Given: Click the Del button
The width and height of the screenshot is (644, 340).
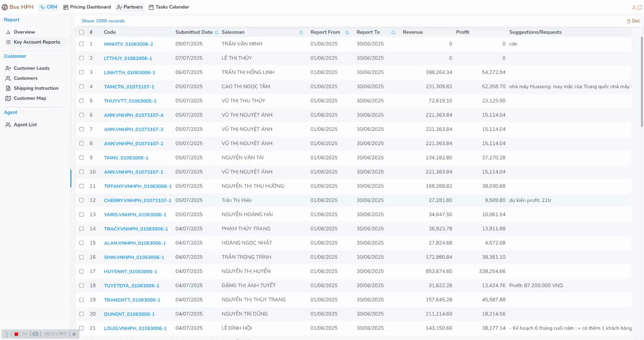Looking at the screenshot, I should [x=633, y=21].
